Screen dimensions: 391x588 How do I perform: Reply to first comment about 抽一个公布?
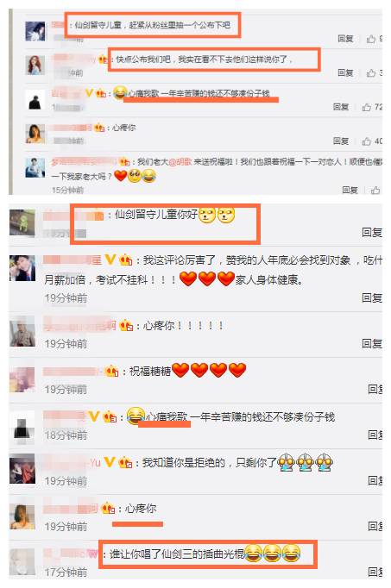345,39
